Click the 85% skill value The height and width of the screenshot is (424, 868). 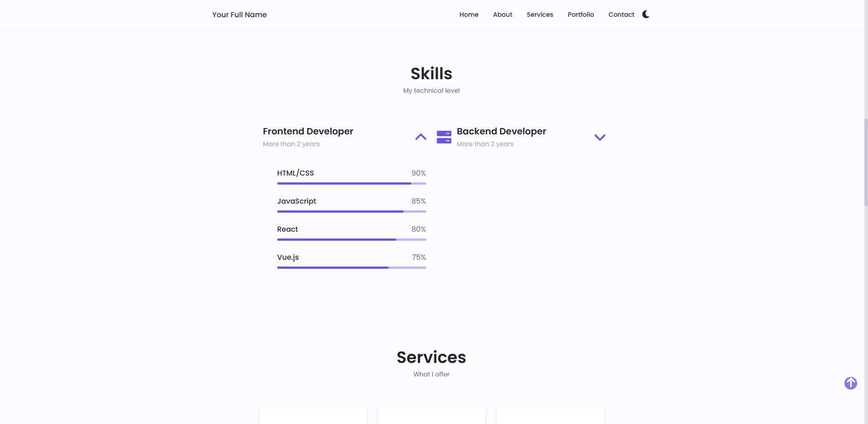(419, 201)
